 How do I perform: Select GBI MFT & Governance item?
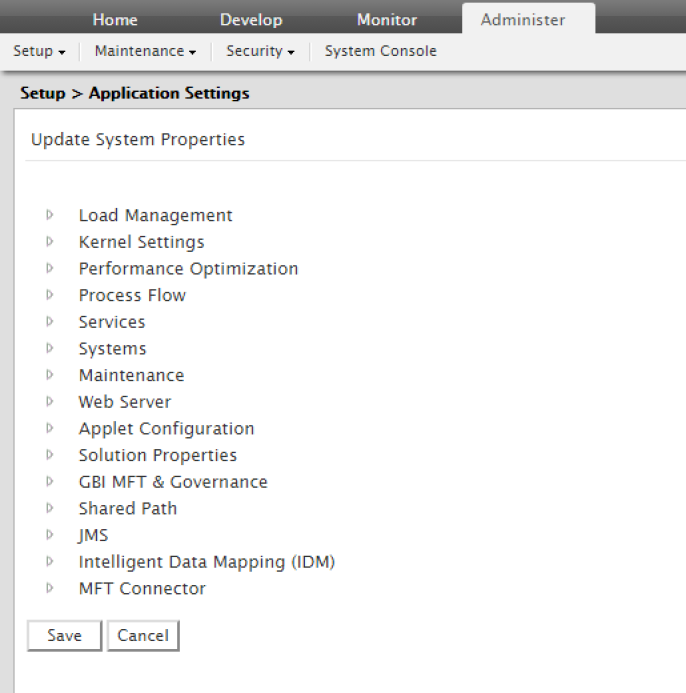pos(173,482)
